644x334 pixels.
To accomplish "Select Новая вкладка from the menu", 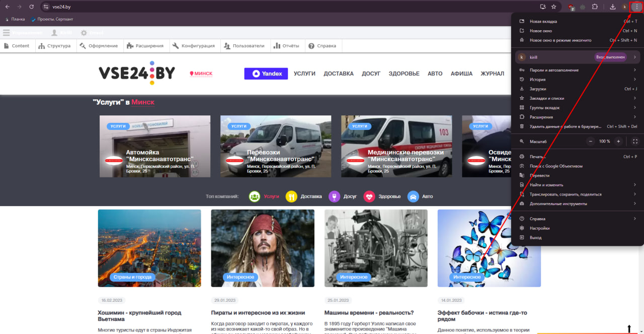I will (x=543, y=22).
